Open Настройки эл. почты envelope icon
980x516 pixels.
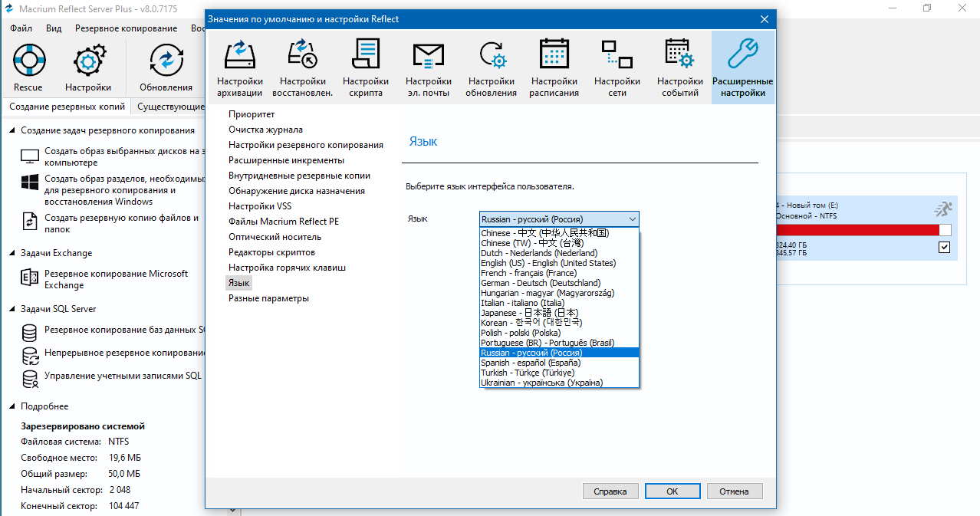tap(429, 56)
